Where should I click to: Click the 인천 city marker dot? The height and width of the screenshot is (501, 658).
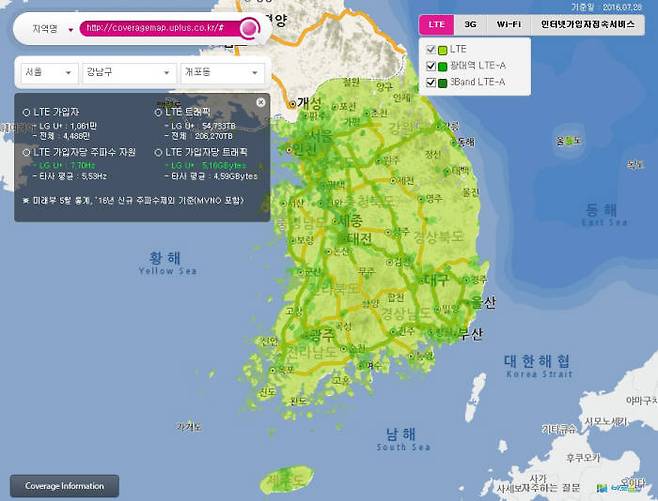pos(289,150)
